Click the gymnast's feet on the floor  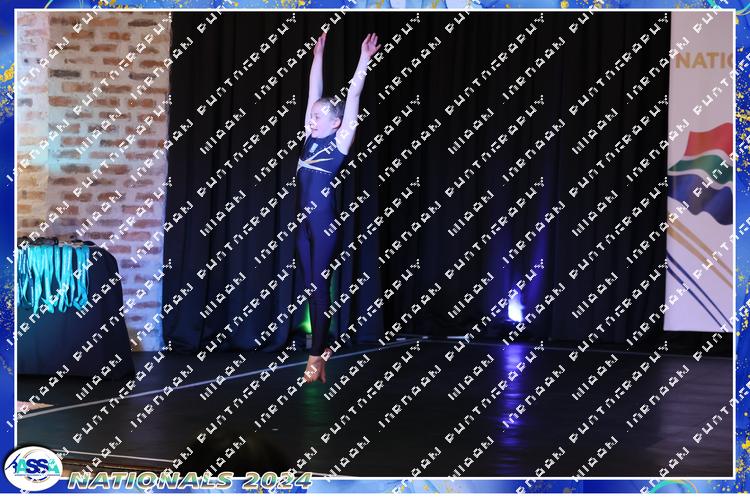(x=316, y=370)
